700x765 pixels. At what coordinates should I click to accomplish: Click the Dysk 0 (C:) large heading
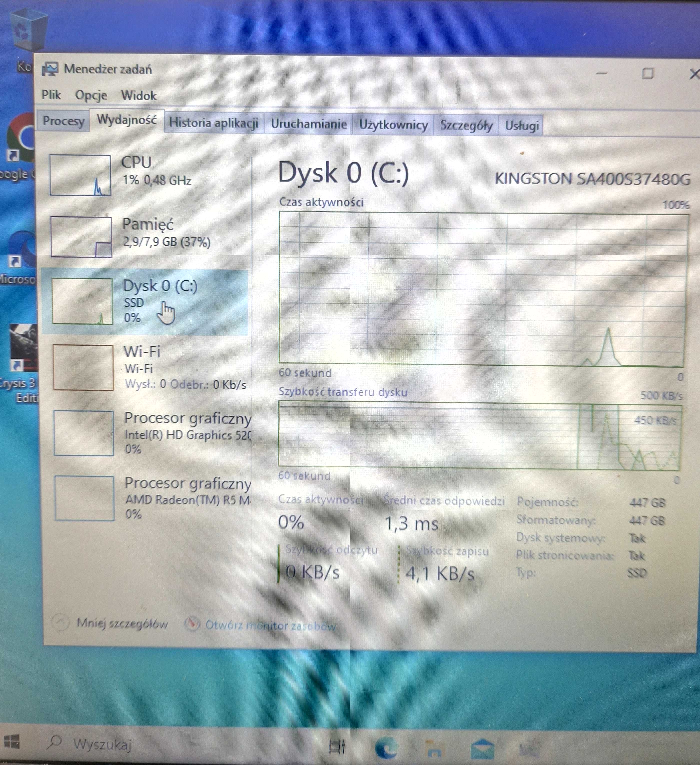[344, 173]
